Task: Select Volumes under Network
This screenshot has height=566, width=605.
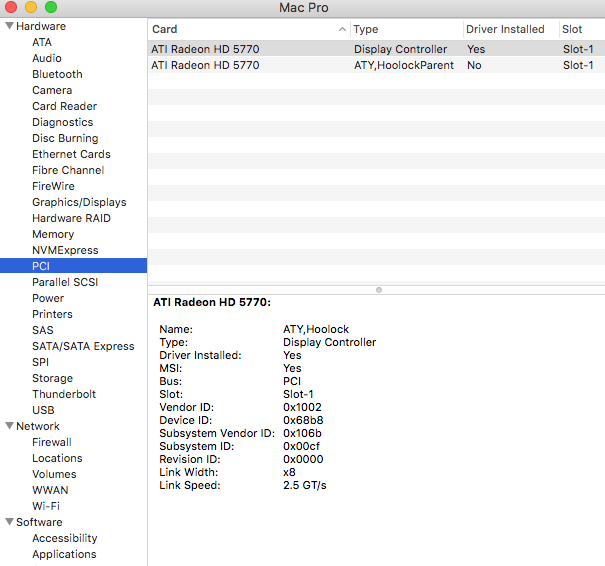Action: click(x=54, y=474)
